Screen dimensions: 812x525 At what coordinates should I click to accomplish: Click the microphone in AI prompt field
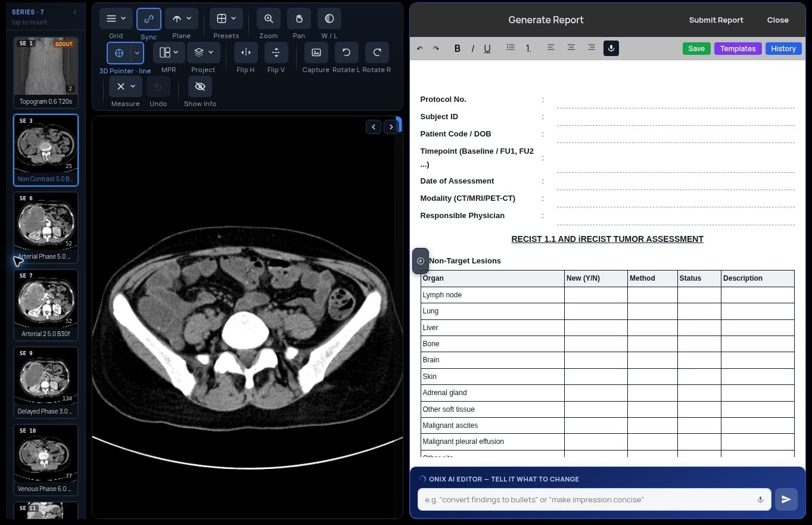pos(760,500)
